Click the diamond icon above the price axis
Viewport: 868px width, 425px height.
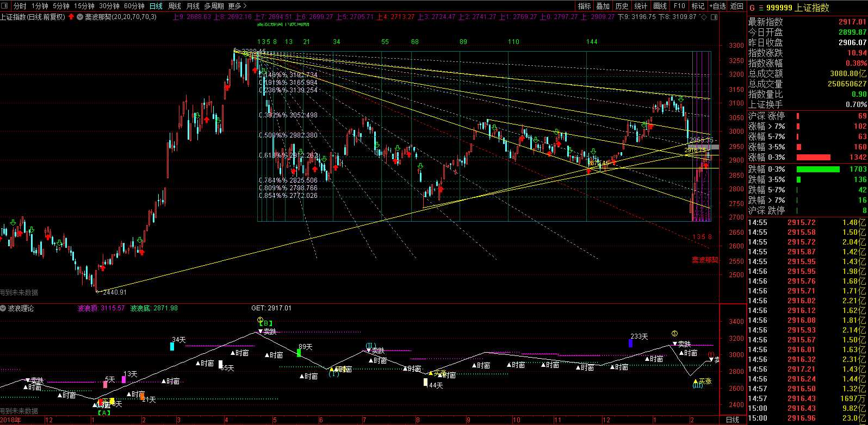[x=704, y=17]
